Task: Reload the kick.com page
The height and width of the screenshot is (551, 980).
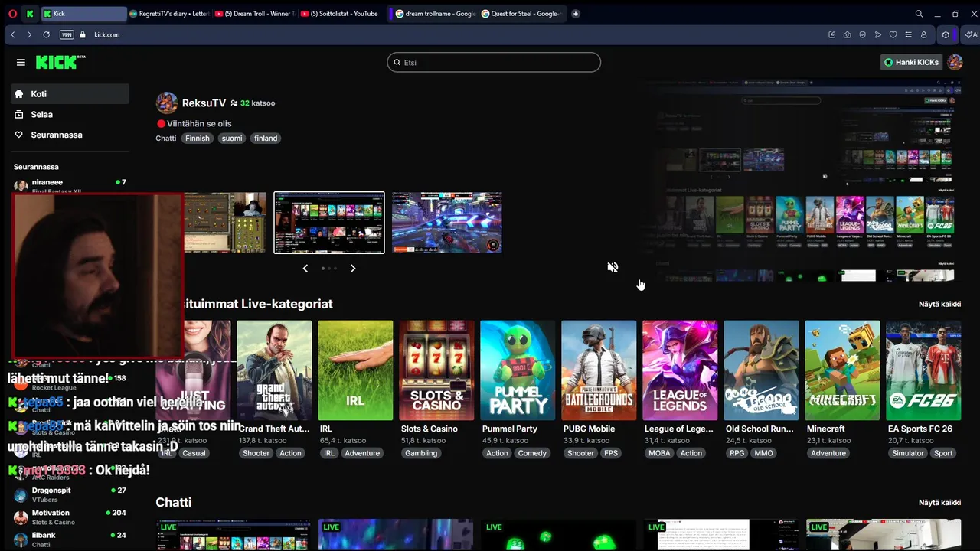Action: [x=46, y=34]
